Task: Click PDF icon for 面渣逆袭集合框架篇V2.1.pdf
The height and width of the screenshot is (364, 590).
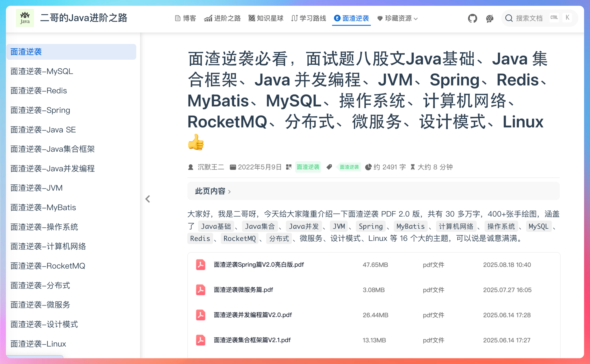Action: point(201,340)
